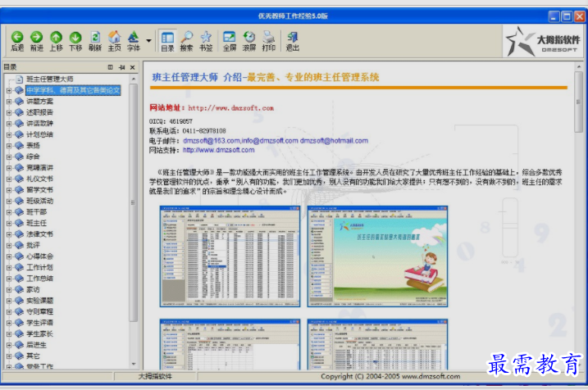Print the page with 打印
This screenshot has height=390, width=588.
point(268,41)
